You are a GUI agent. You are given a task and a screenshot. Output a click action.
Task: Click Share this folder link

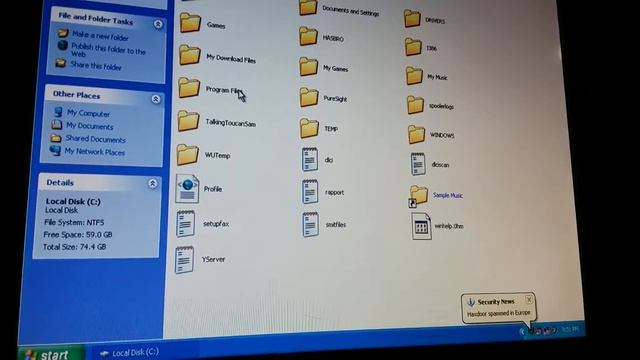coord(96,66)
